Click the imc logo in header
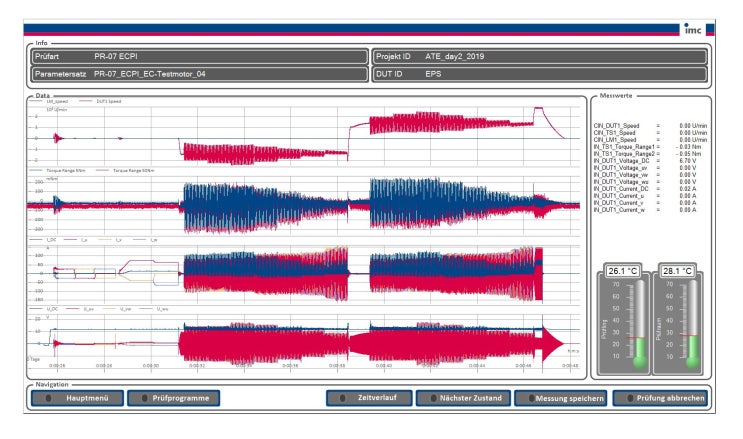Viewport: 743px width, 439px height. (x=693, y=29)
